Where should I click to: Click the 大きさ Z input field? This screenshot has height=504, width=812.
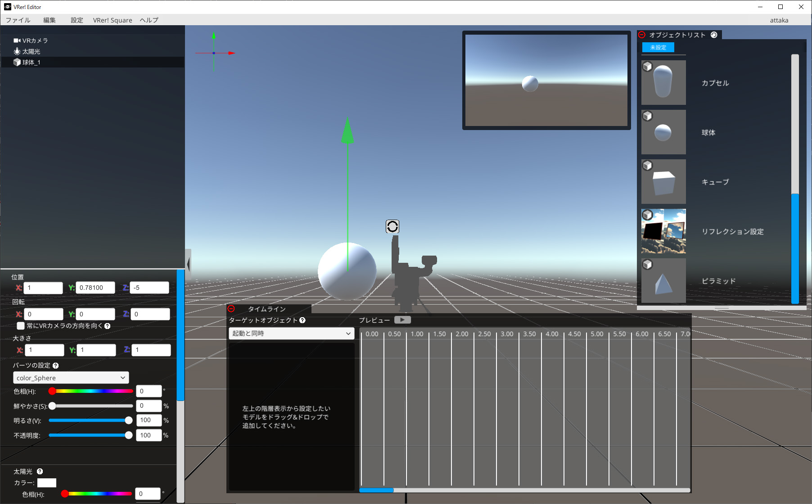coord(151,350)
